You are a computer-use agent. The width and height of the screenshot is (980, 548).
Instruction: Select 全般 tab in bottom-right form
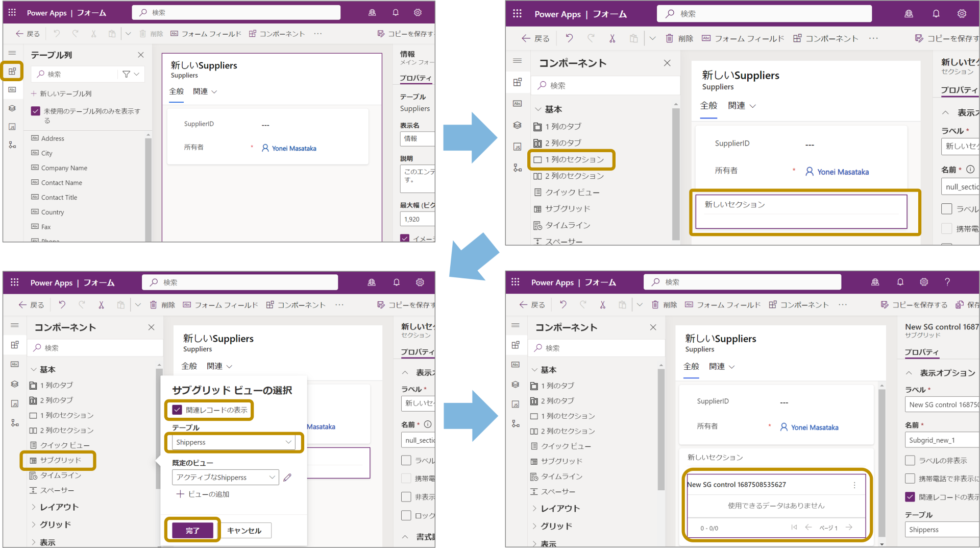pos(691,367)
